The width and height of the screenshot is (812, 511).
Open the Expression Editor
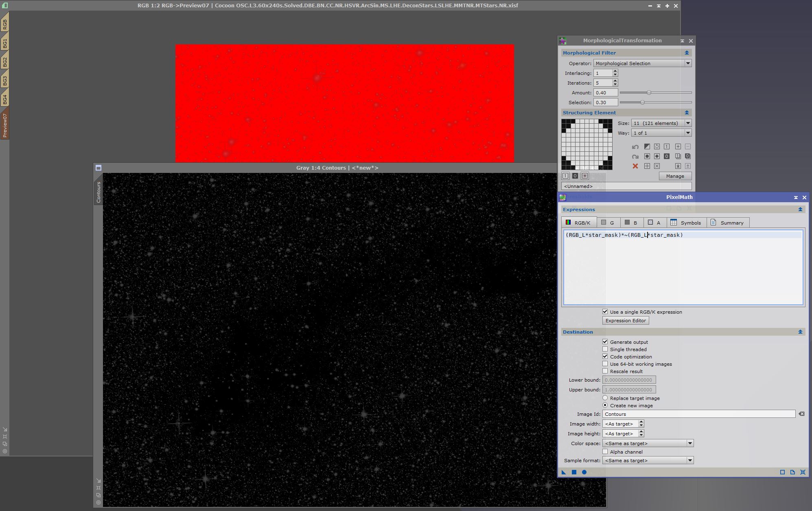625,321
